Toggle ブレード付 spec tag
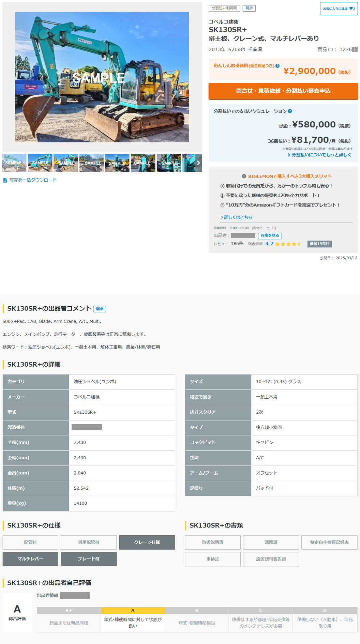The width and height of the screenshot is (360, 644). 89,559
